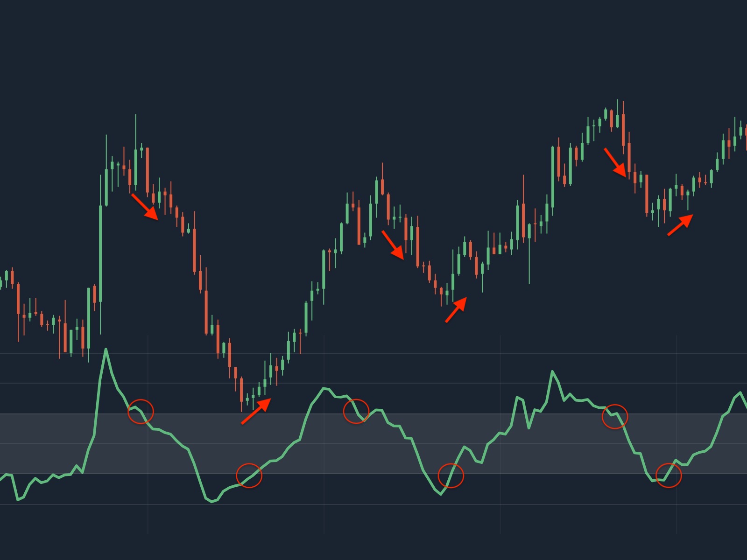Viewport: 747px width, 560px height.
Task: Click the third red circle from the left
Action: (356, 411)
